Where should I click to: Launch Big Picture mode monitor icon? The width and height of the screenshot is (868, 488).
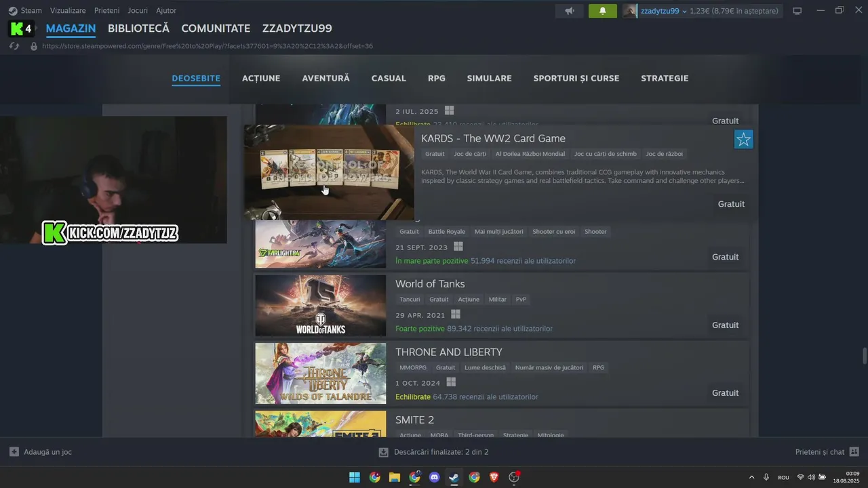point(797,11)
